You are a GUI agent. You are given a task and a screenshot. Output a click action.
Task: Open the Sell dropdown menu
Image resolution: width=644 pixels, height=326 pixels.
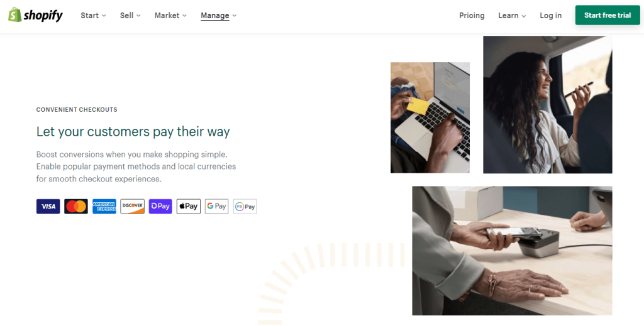click(130, 16)
